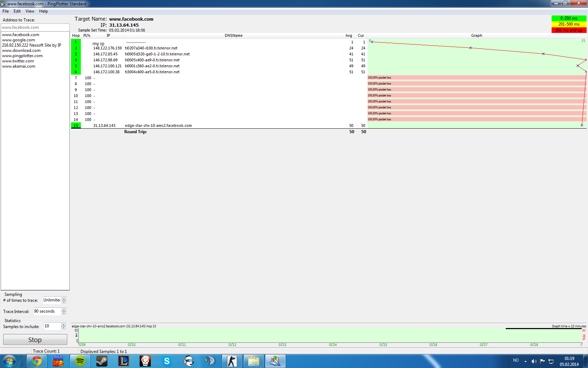Show hidden system tray icons arrow
Image resolution: width=588 pixels, height=368 pixels.
525,361
